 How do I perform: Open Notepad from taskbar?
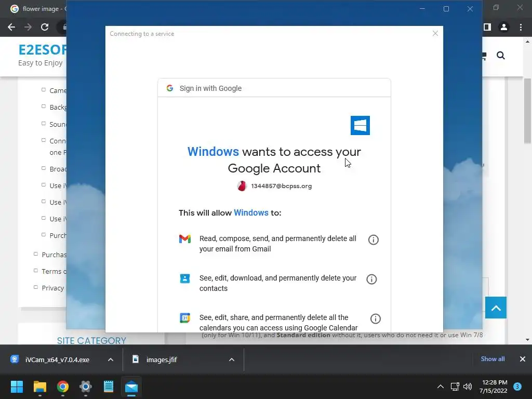[109, 387]
